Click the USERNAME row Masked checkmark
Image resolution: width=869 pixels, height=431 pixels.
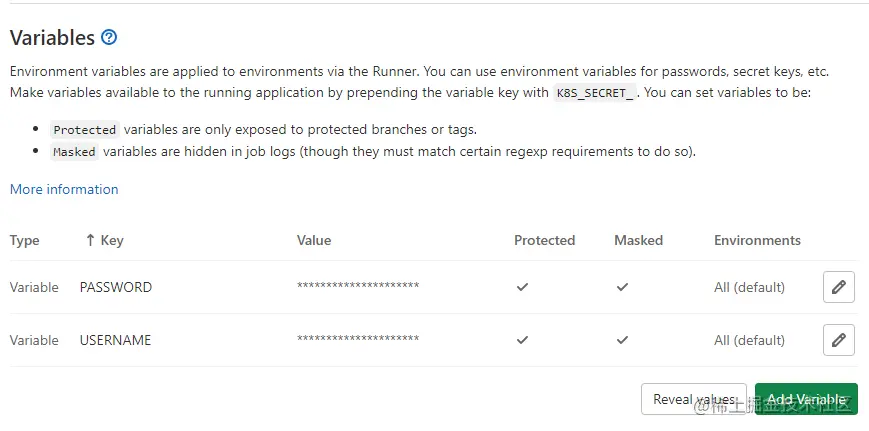coord(622,340)
